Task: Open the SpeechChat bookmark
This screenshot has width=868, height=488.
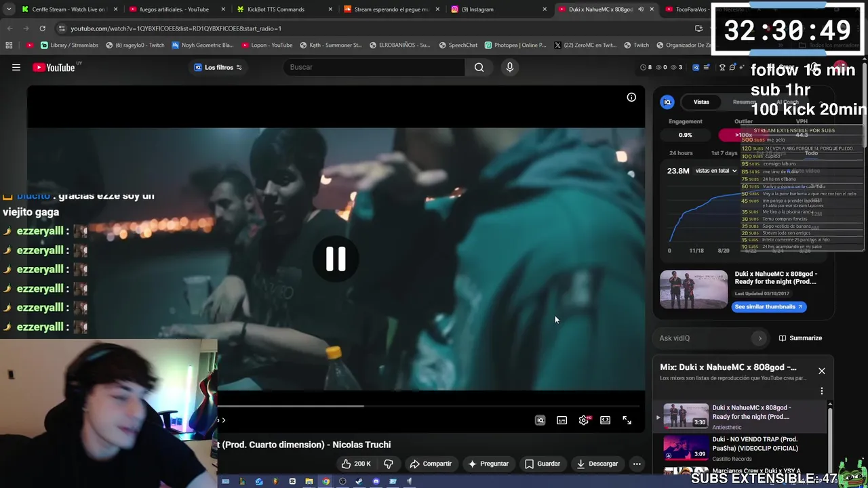Action: click(x=458, y=45)
